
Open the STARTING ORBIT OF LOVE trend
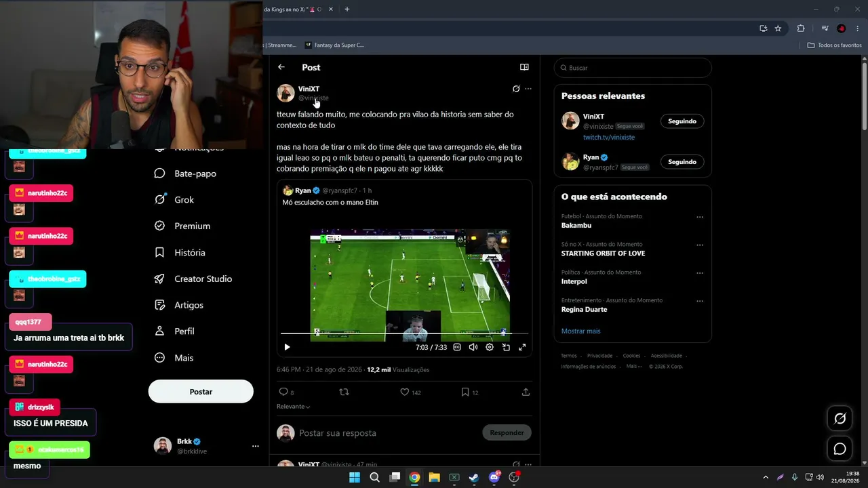click(604, 253)
